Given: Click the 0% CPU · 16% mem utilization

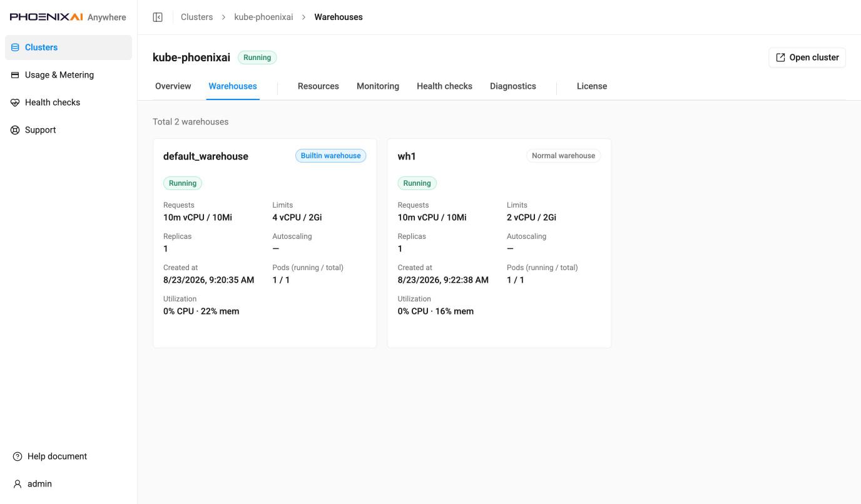Looking at the screenshot, I should point(436,311).
